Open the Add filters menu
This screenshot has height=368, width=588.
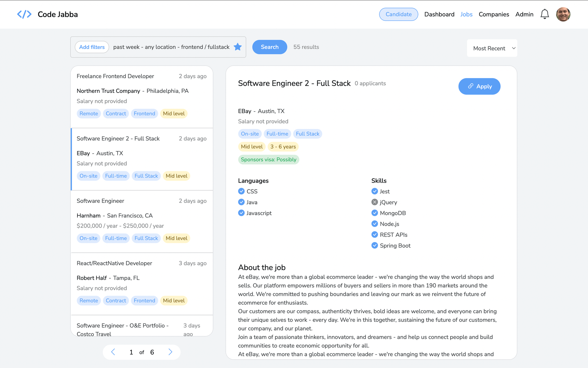coord(92,47)
